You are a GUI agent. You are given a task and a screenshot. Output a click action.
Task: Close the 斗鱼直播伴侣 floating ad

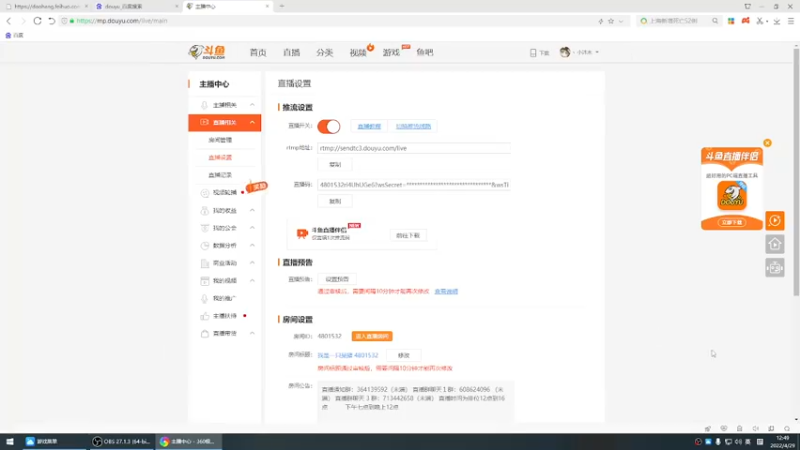tap(767, 143)
